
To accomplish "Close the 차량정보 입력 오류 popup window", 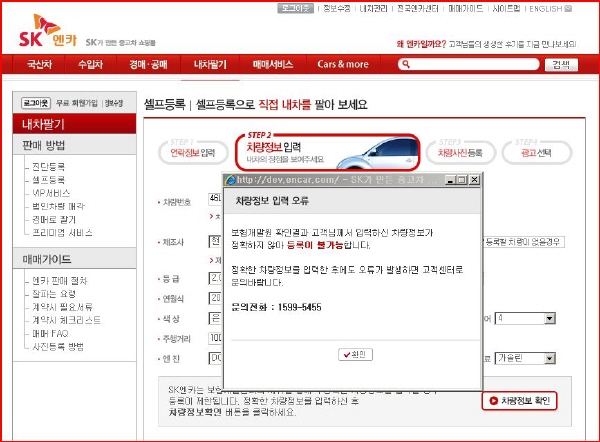I will pyautogui.click(x=474, y=179).
